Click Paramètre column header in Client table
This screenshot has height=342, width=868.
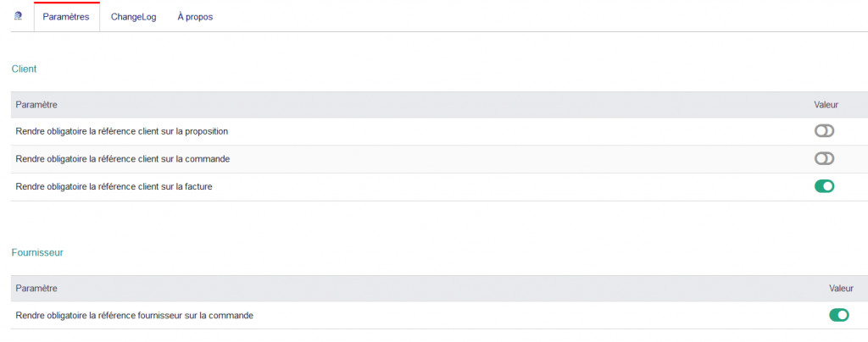click(x=36, y=105)
